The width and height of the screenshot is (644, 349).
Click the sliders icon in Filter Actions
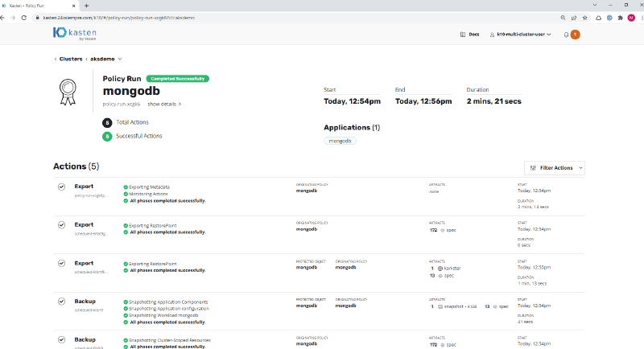[533, 168]
